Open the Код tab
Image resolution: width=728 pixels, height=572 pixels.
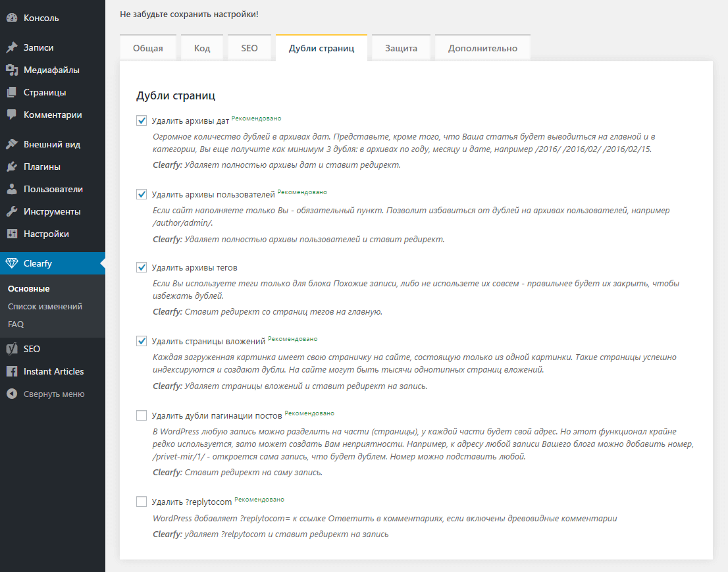(x=202, y=48)
